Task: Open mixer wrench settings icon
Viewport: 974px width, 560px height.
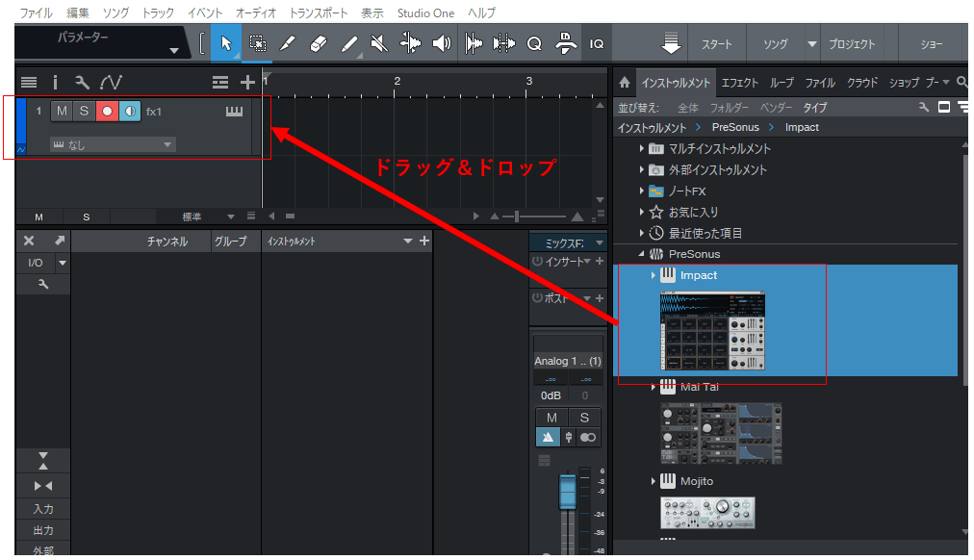Action: pyautogui.click(x=43, y=285)
